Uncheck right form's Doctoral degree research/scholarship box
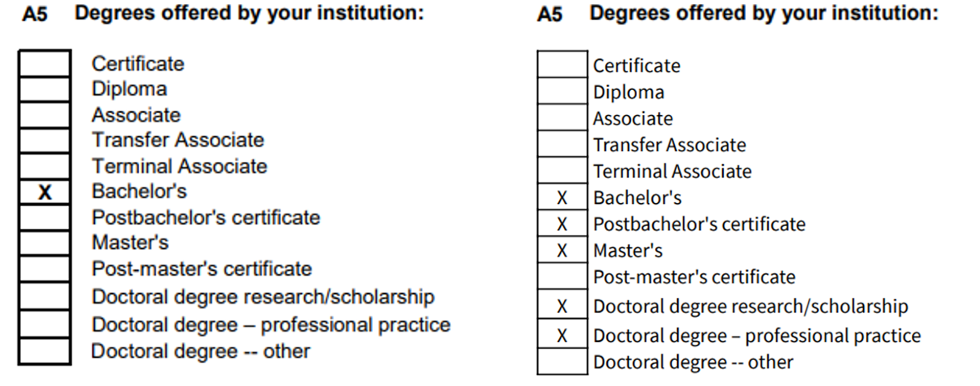The height and width of the screenshot is (386, 980). (x=562, y=304)
